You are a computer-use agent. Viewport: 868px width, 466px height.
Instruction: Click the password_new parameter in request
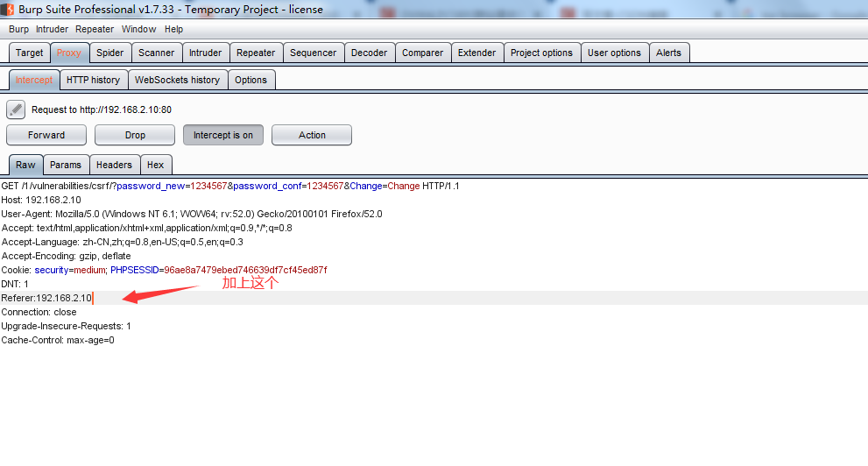(151, 186)
